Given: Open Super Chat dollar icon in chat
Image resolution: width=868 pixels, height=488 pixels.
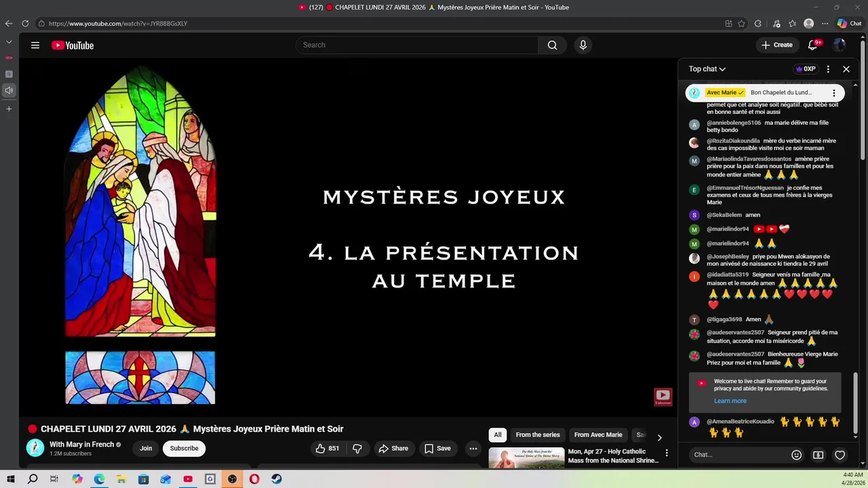Looking at the screenshot, I should tap(818, 455).
